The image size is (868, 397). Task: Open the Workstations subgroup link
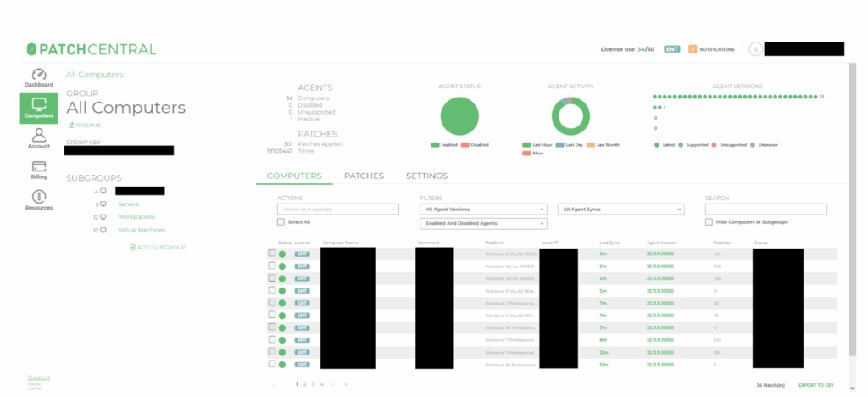tap(136, 217)
